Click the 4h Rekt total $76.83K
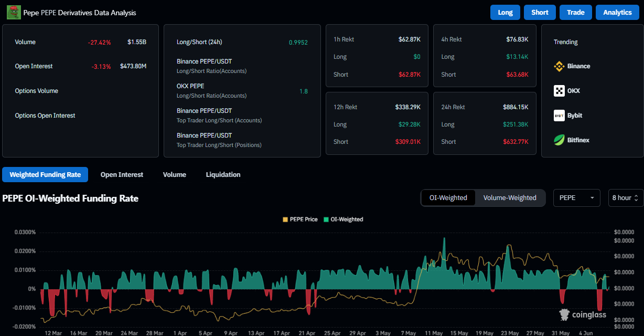Viewport: 644px width, 336px height. [x=518, y=39]
